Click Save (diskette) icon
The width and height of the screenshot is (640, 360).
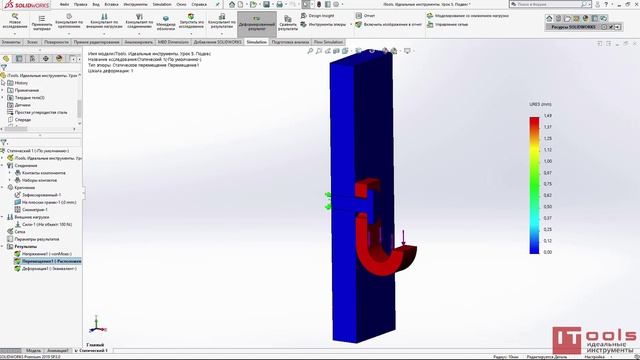(x=267, y=4)
